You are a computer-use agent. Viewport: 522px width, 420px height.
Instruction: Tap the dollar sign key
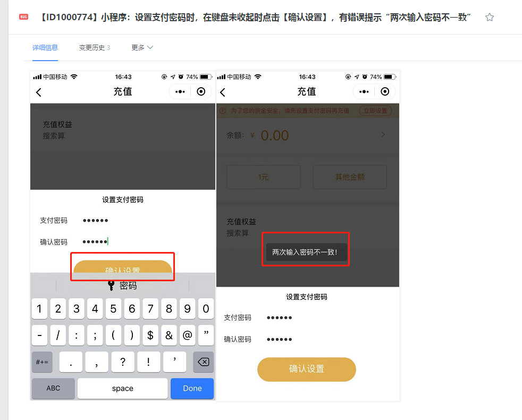(x=150, y=335)
